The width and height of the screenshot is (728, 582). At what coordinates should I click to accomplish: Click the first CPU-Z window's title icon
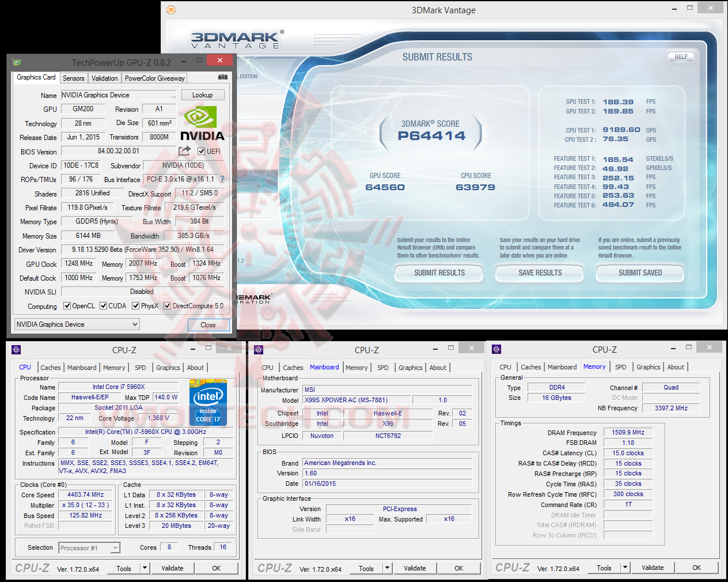(x=16, y=349)
